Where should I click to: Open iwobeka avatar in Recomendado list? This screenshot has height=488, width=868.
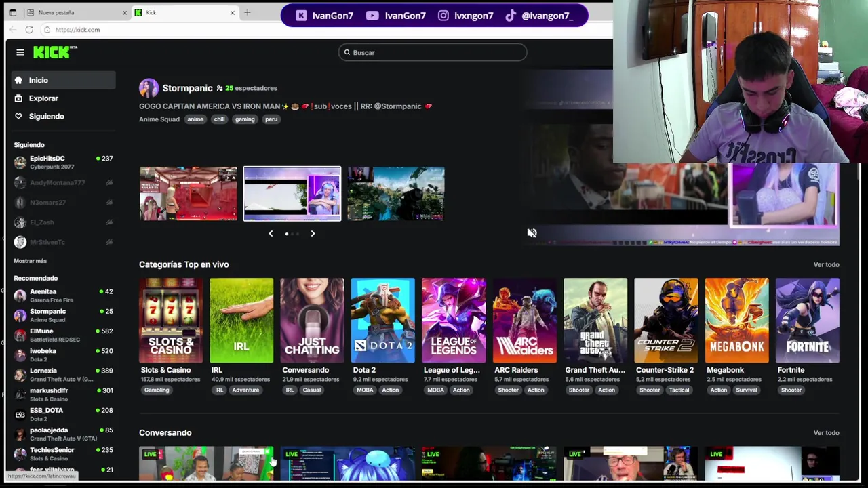click(20, 354)
